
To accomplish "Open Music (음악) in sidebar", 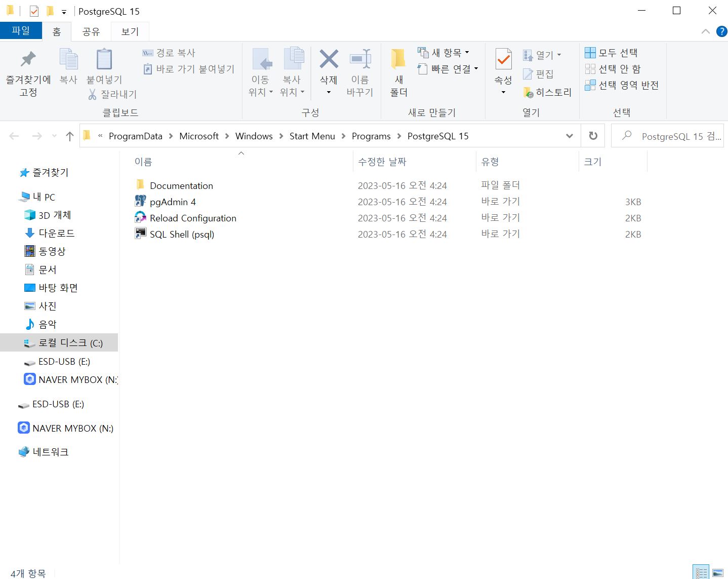I will click(41, 324).
